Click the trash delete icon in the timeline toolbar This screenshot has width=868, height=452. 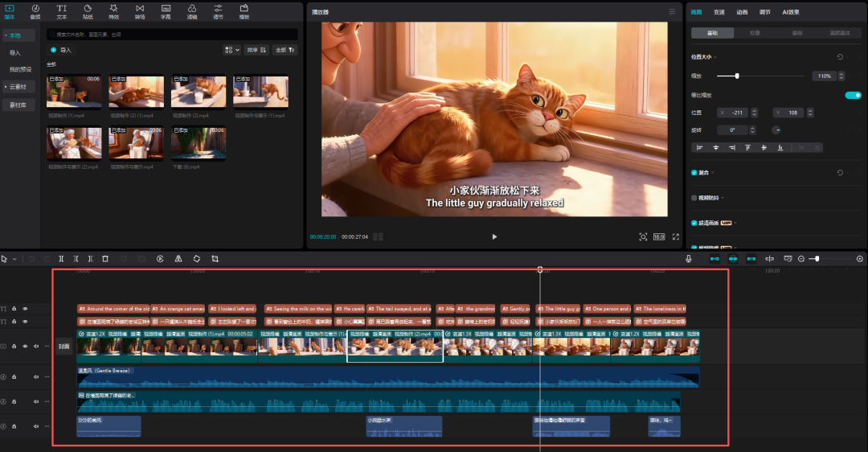105,259
